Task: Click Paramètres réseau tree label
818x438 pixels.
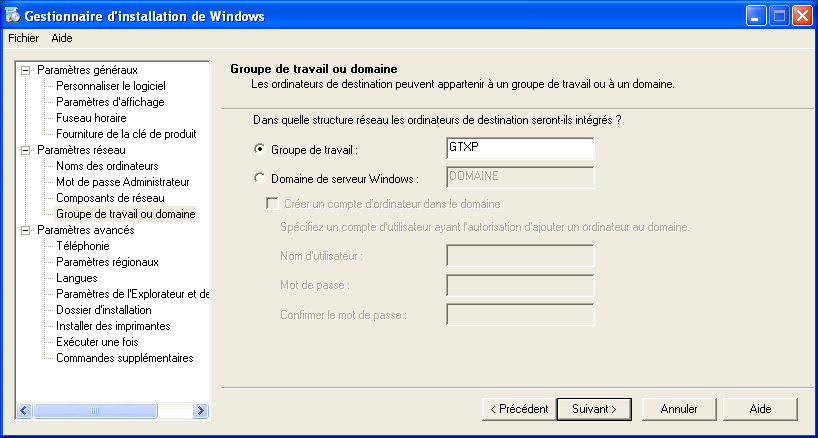Action: (81, 151)
